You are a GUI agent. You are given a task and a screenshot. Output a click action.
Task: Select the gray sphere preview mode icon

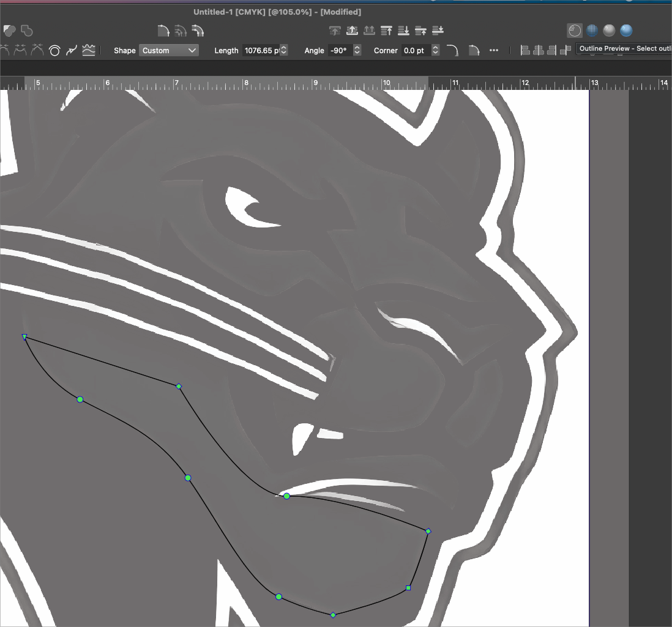(x=609, y=31)
